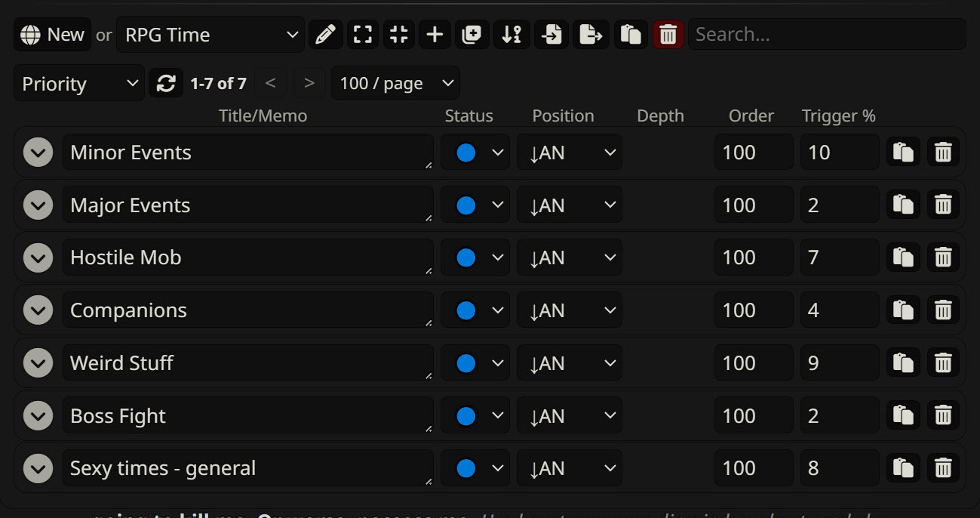The width and height of the screenshot is (980, 518).
Task: Open the Priority sort dropdown
Action: [79, 83]
